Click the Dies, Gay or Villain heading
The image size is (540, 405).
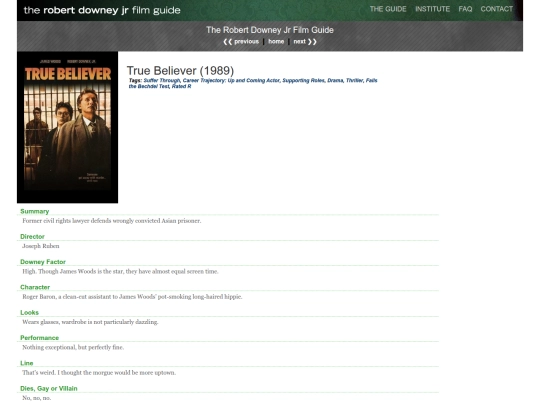tap(49, 388)
